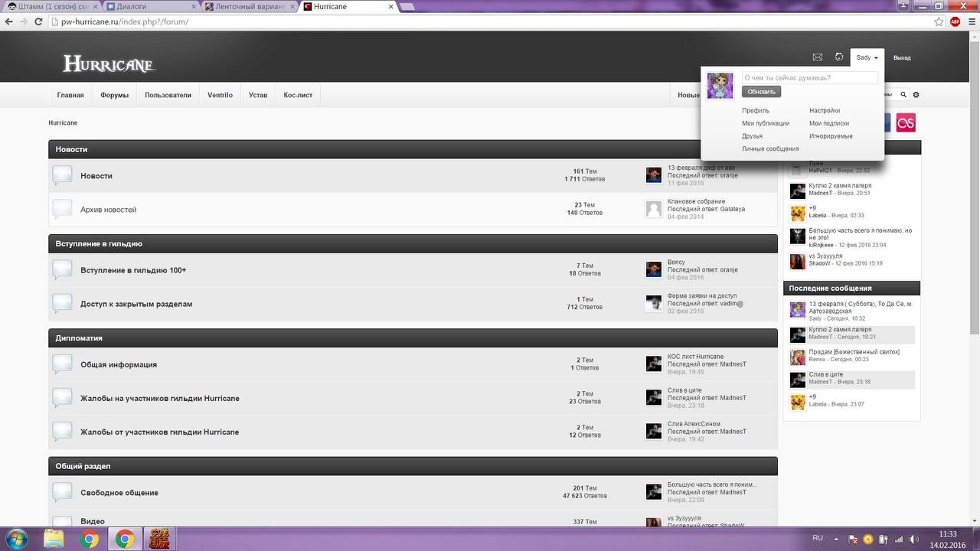
Task: Click the notifications icon beside the envelope
Action: tap(839, 57)
